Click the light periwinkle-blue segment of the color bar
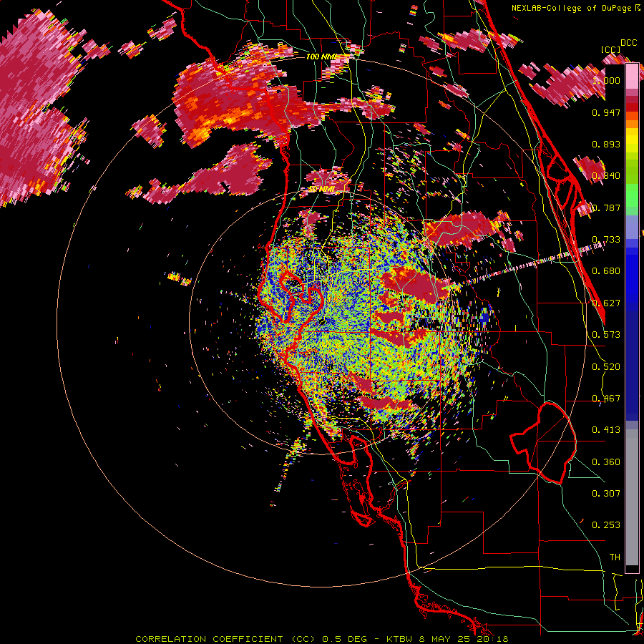644x644 pixels. pos(632,227)
